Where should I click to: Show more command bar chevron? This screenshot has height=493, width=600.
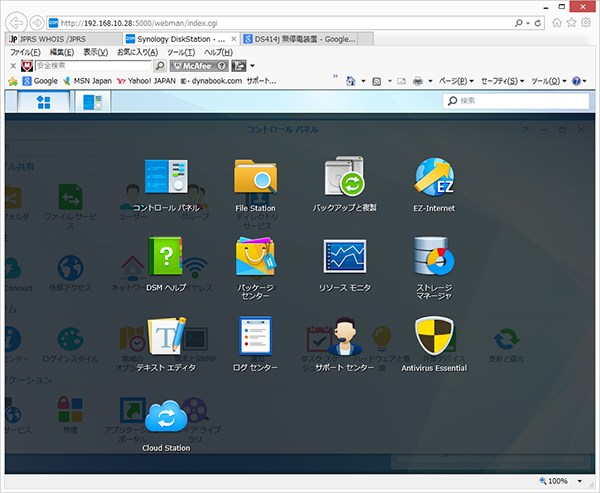[x=336, y=76]
